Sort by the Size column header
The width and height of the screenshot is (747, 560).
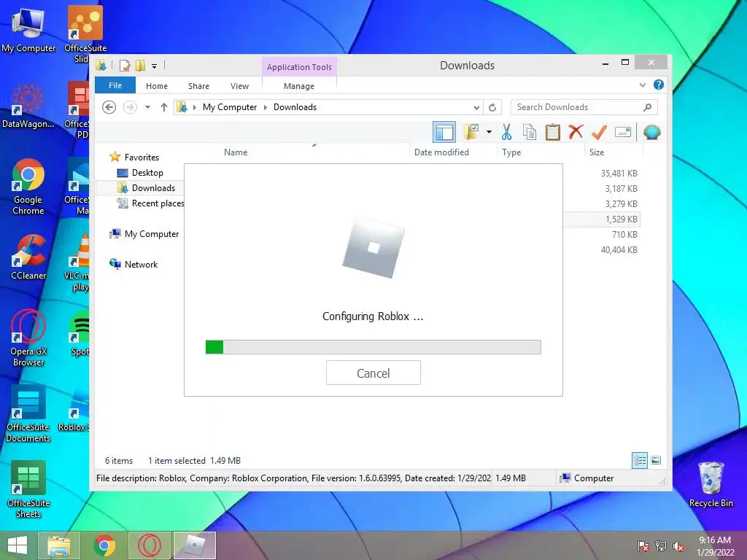(597, 152)
